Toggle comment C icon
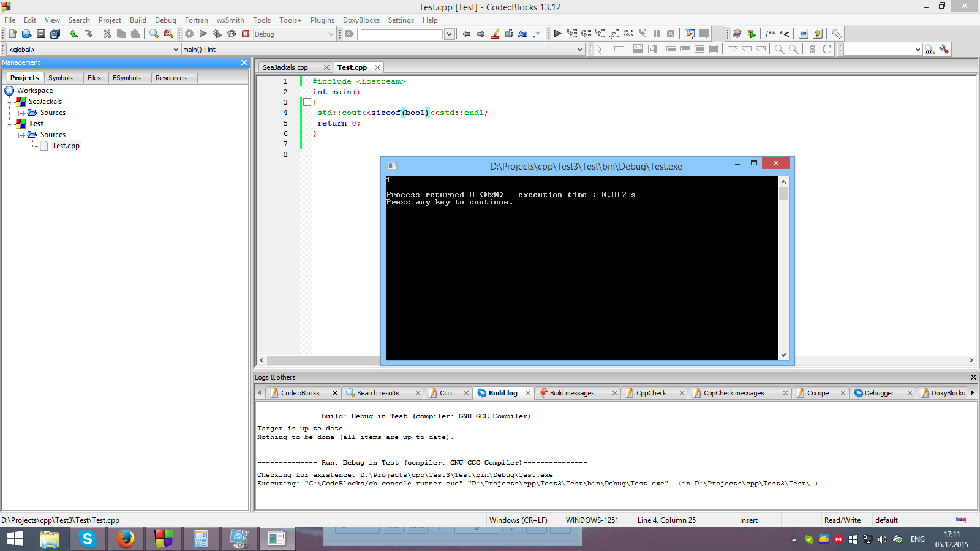Image resolution: width=980 pixels, height=551 pixels. [826, 49]
